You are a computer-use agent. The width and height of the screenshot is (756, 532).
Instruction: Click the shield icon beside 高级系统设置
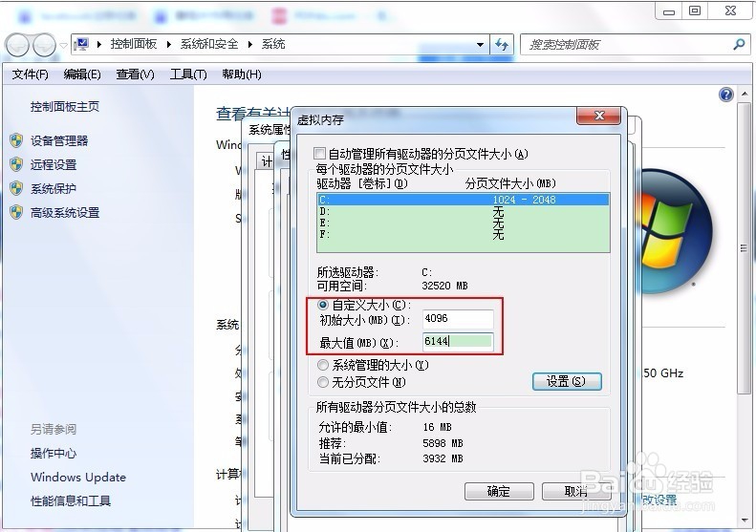tap(16, 212)
